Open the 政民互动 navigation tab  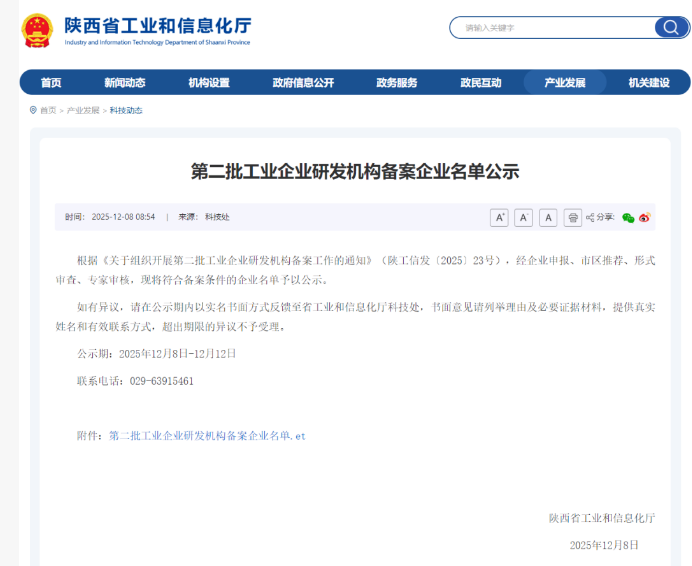click(x=481, y=83)
